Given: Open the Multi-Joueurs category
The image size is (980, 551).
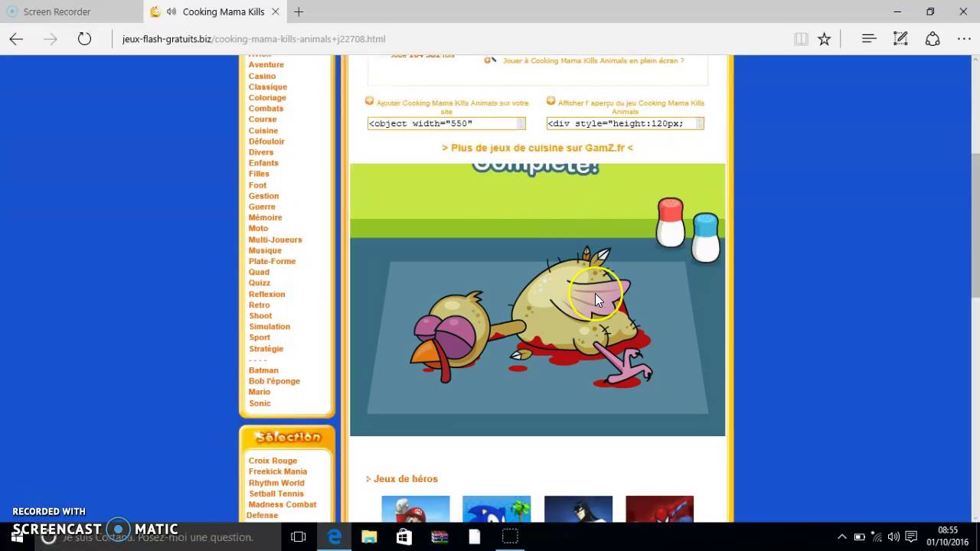Looking at the screenshot, I should coord(275,240).
